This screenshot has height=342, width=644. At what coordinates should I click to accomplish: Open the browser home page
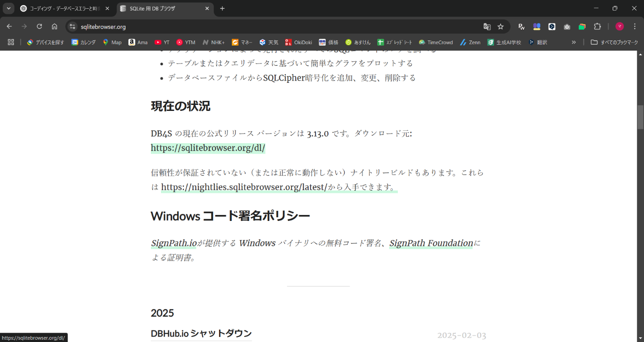[54, 26]
